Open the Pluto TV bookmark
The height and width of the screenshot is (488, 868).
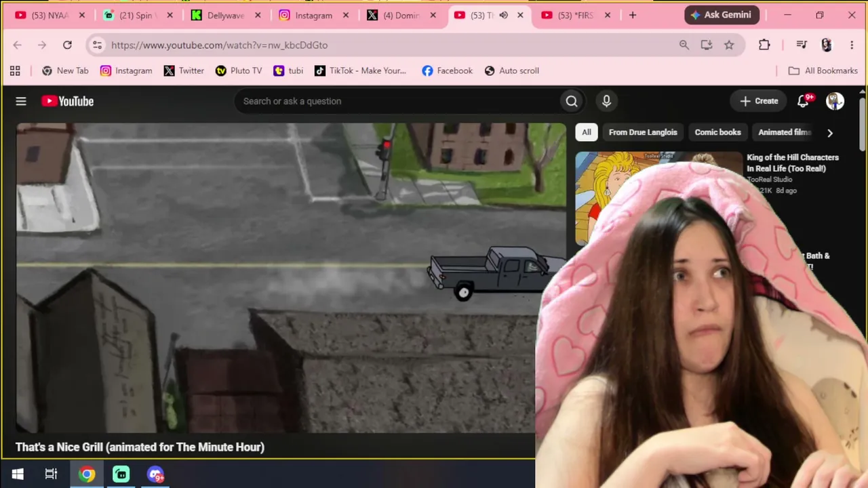(239, 70)
